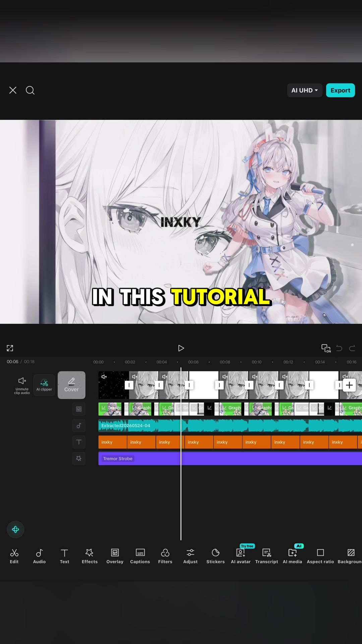Open the Effects menu
Screen dimensions: 362x644
[x=89, y=556]
